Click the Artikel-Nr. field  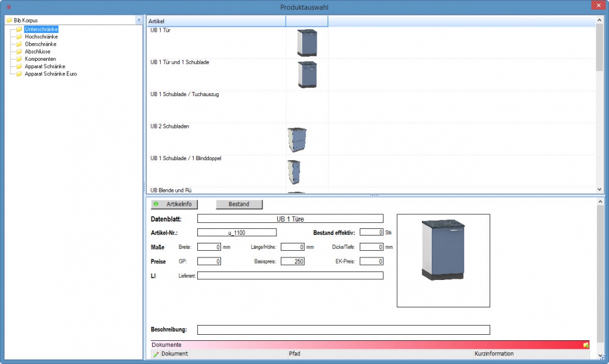[237, 233]
